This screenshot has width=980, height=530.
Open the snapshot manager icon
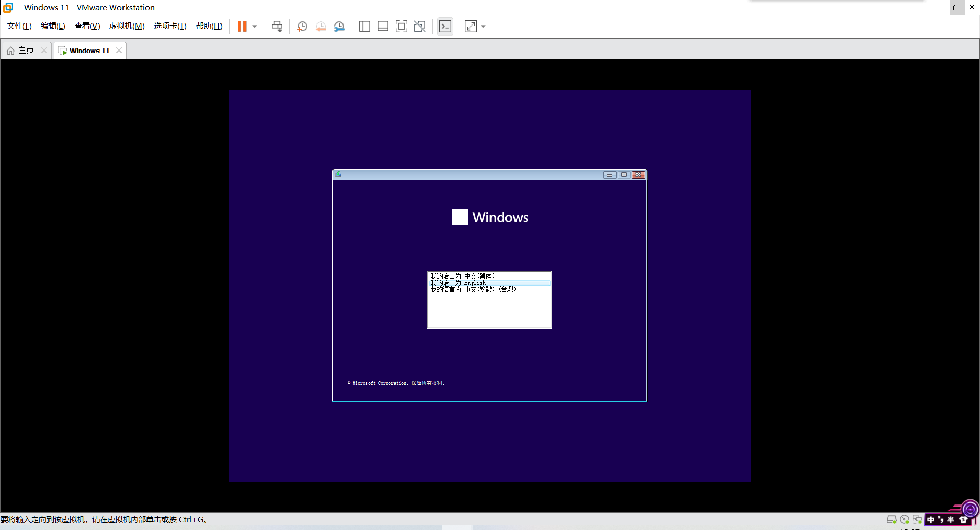tap(339, 27)
